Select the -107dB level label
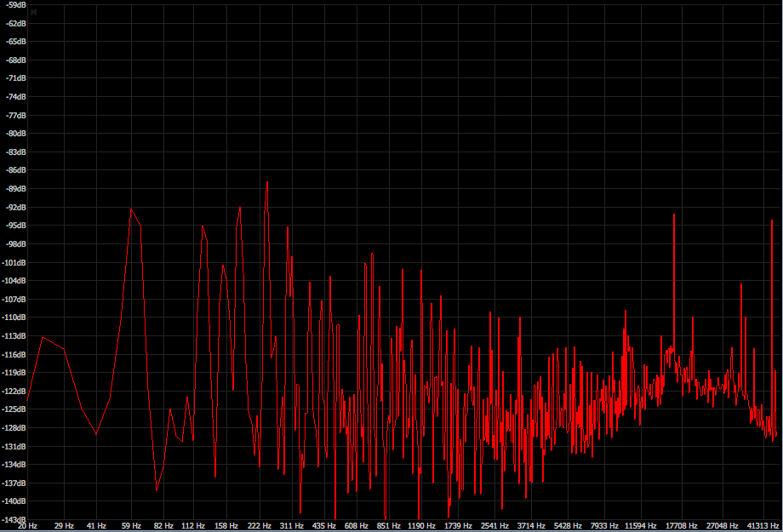The image size is (783, 532). [x=14, y=299]
